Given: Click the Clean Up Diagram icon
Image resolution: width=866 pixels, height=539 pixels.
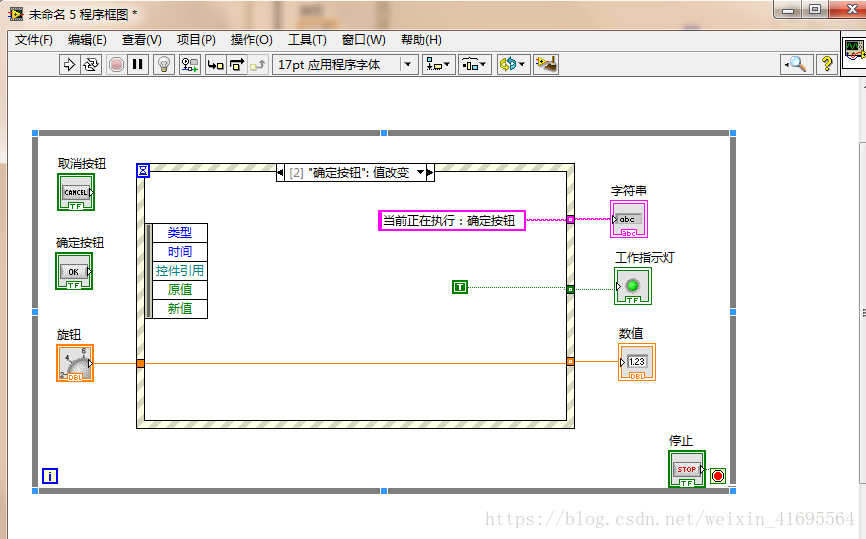Looking at the screenshot, I should 545,64.
